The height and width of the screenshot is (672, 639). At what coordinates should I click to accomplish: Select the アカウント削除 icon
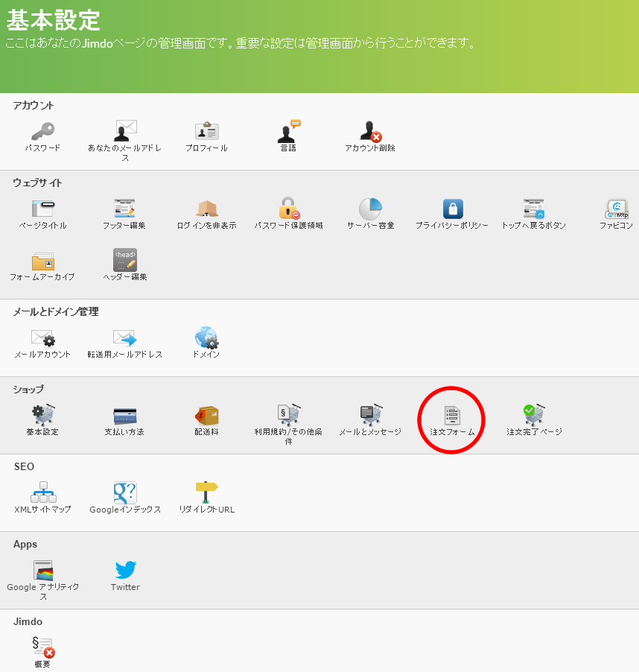(370, 131)
